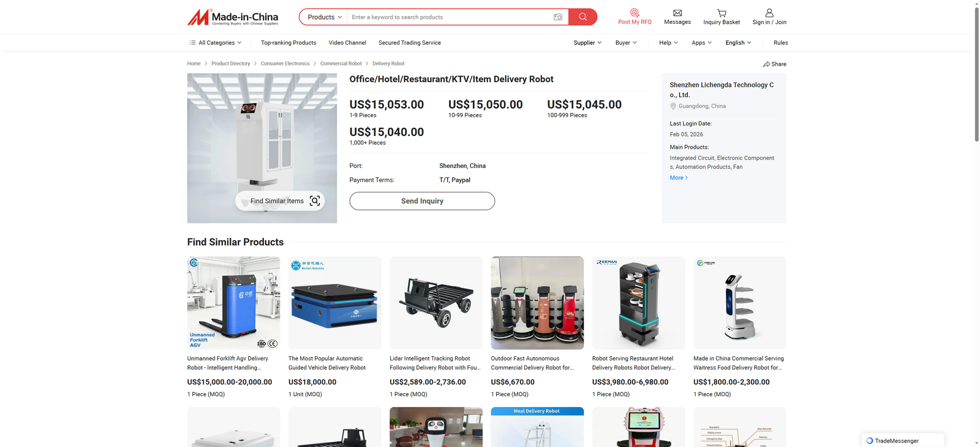Go to Video Channel
The width and height of the screenshot is (980, 447).
(x=347, y=43)
